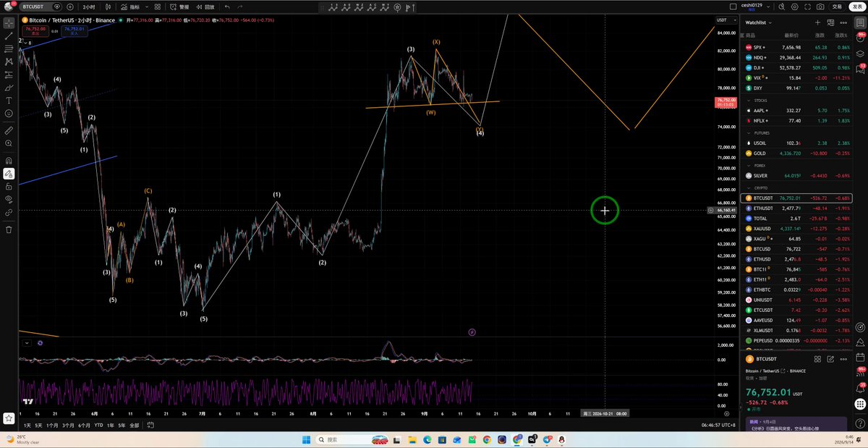Expand the Watchlist dropdown
Image resolution: width=868 pixels, height=448 pixels.
759,22
